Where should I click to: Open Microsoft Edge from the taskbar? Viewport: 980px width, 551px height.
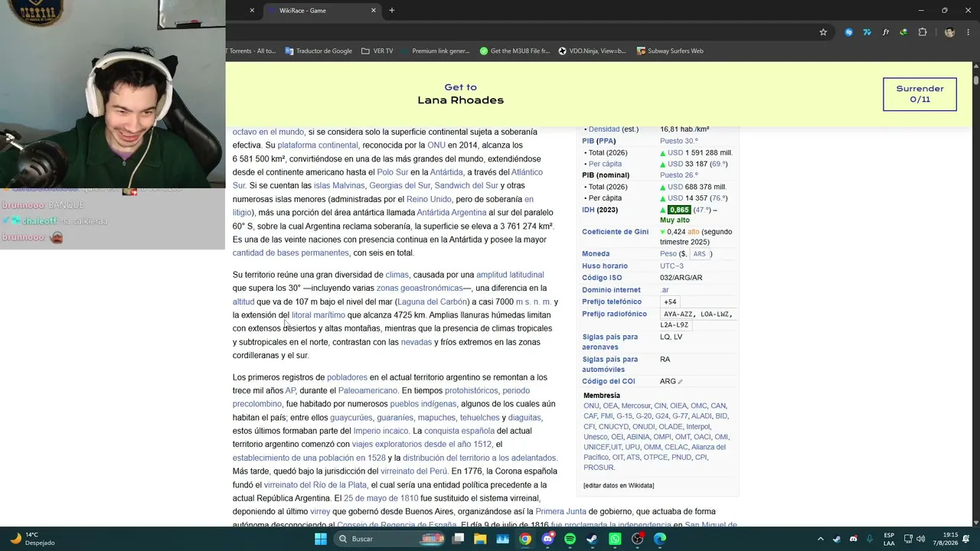[659, 539]
